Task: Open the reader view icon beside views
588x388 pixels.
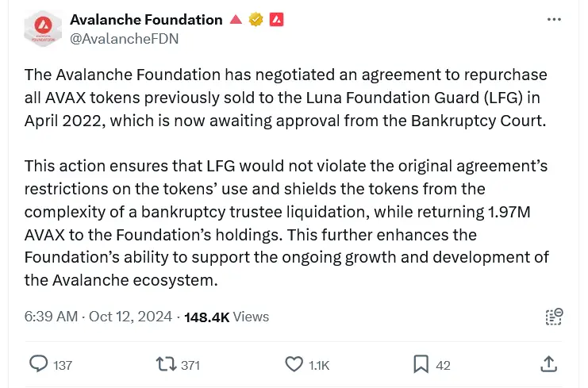Action: 554,317
